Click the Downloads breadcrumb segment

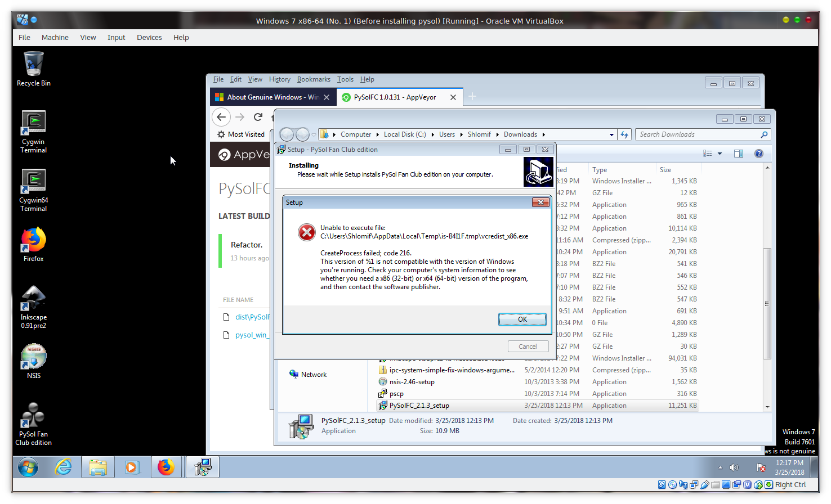click(x=520, y=134)
